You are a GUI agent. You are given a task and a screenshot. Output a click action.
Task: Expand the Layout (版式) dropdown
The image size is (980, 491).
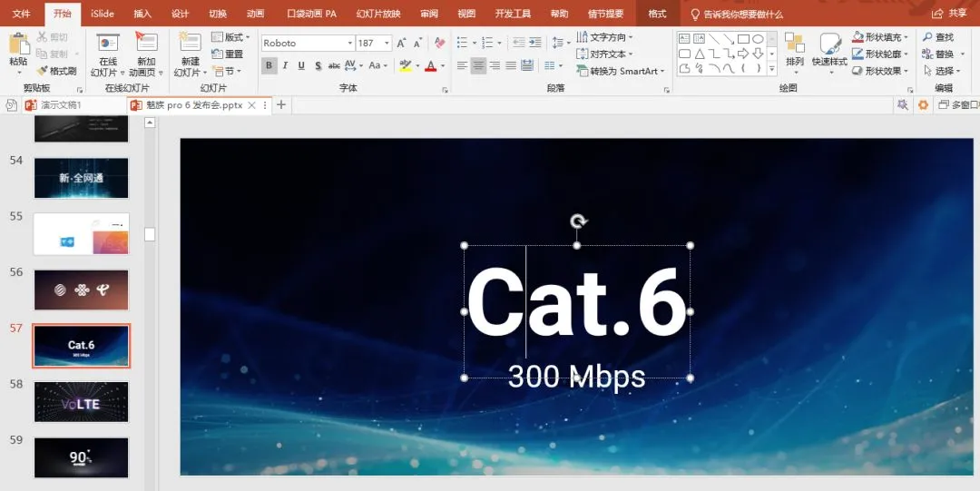[x=230, y=37]
